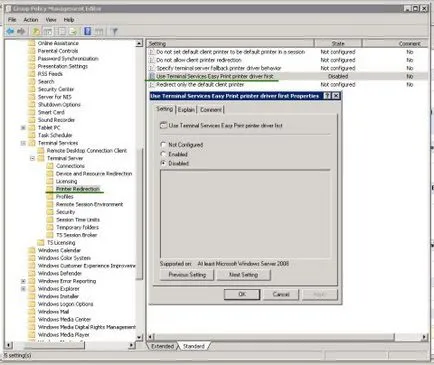Click the Next Setting button

(243, 275)
